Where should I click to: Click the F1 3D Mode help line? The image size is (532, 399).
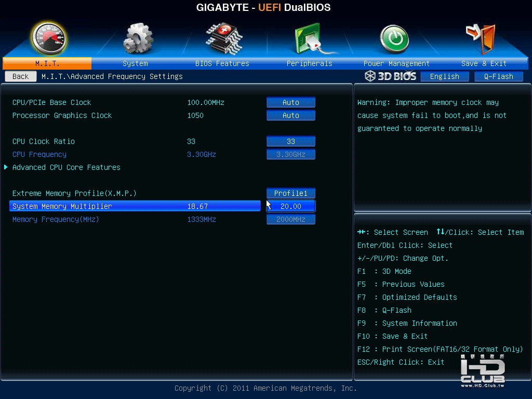(384, 271)
